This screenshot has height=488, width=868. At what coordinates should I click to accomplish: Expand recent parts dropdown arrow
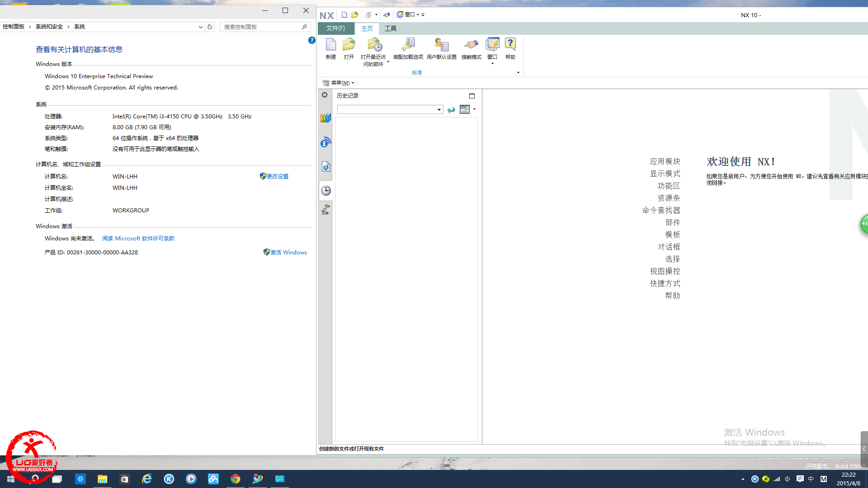tap(388, 61)
